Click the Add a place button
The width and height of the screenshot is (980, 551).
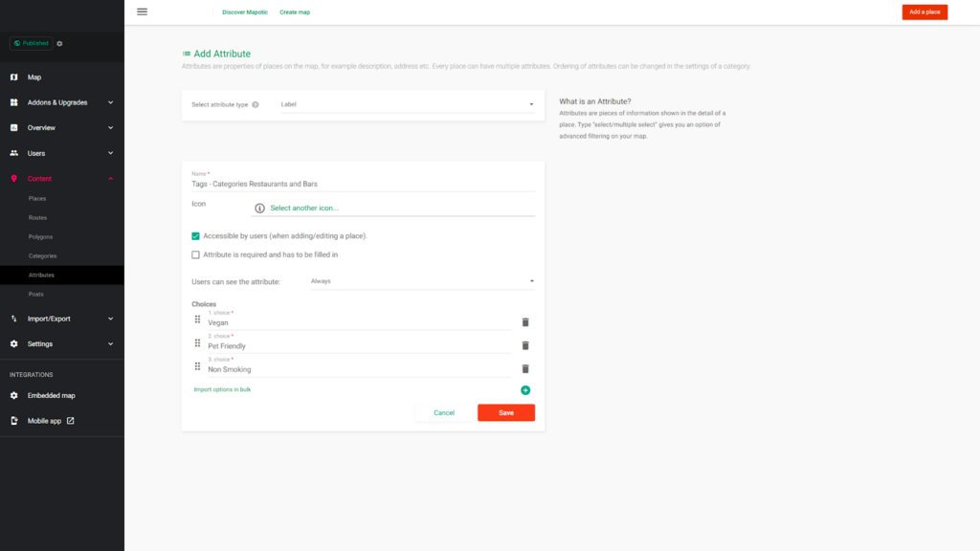(924, 11)
